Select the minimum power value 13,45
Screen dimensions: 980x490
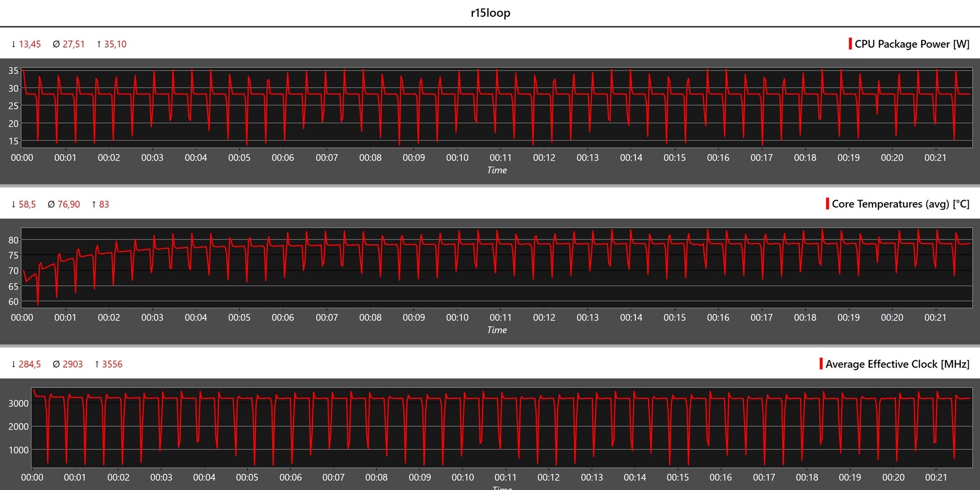tap(30, 44)
